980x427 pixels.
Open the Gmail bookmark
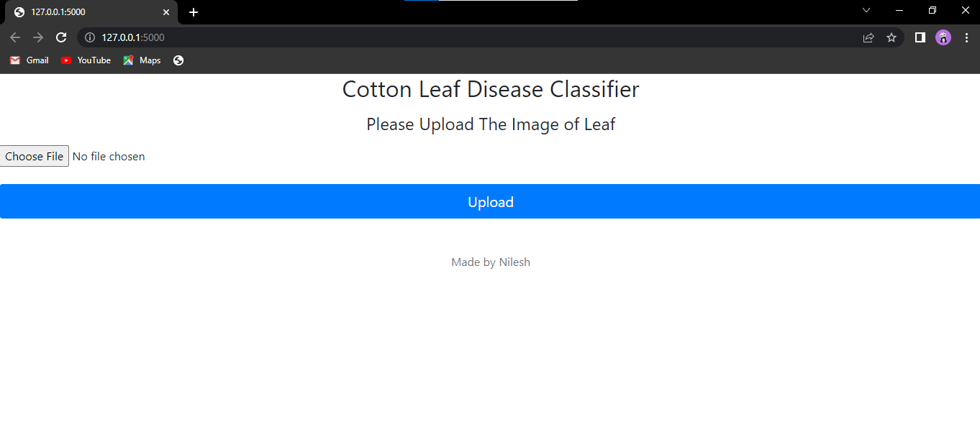tap(29, 60)
